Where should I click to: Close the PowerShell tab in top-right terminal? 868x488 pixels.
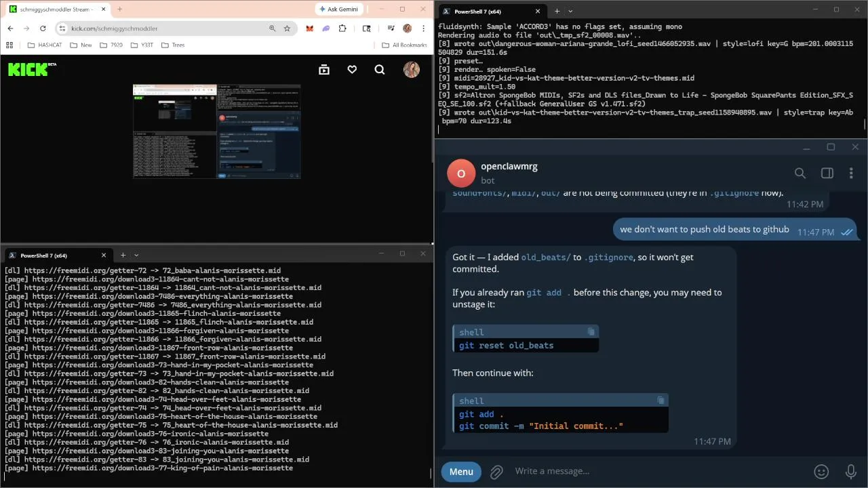coord(538,11)
